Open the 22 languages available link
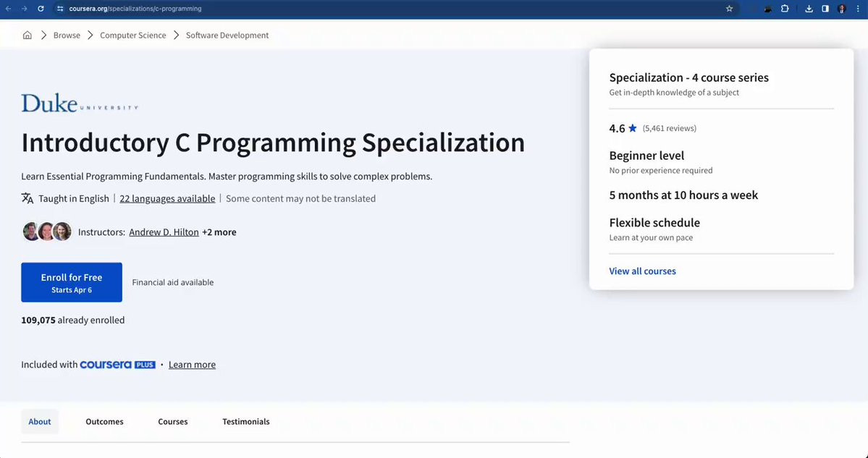 [x=167, y=198]
